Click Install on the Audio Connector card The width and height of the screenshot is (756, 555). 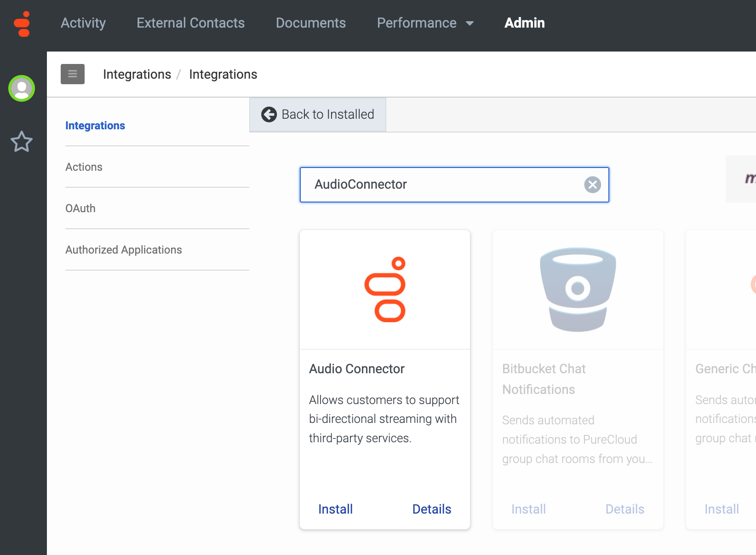coord(335,509)
